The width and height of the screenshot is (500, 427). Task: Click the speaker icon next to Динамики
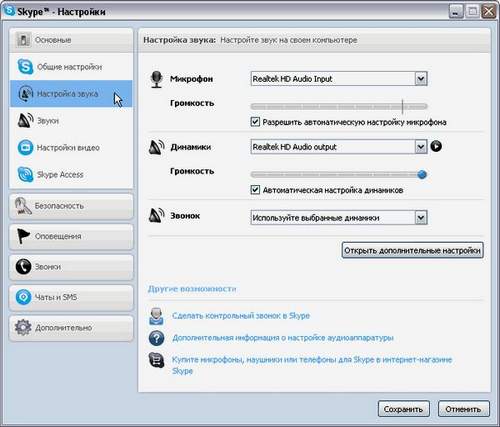tap(156, 147)
